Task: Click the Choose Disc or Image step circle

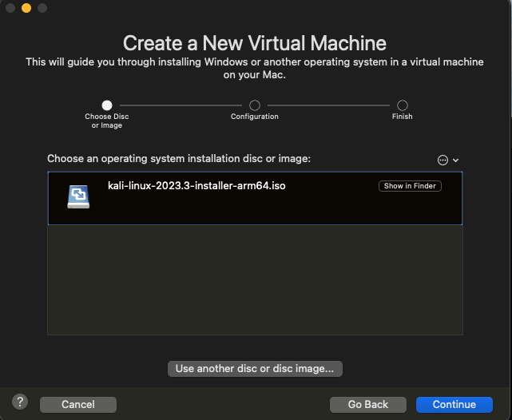Action: [x=107, y=105]
